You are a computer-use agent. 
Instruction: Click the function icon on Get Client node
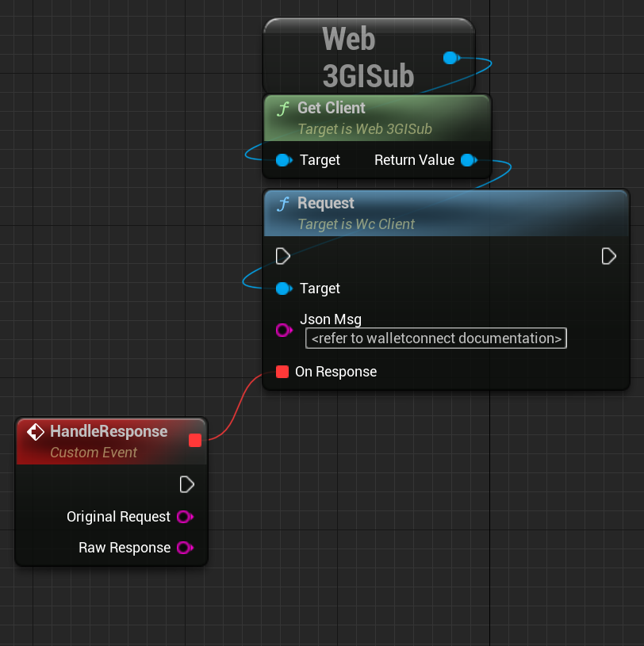pyautogui.click(x=283, y=108)
